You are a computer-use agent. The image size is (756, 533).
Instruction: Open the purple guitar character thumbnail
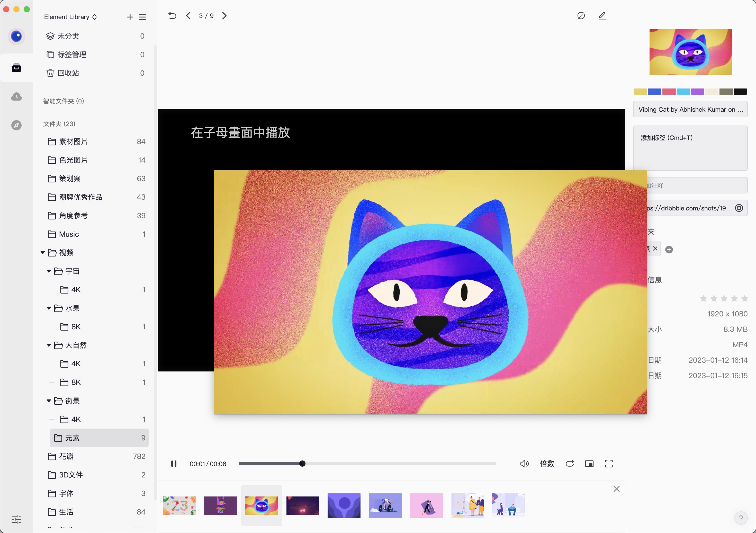click(x=221, y=505)
